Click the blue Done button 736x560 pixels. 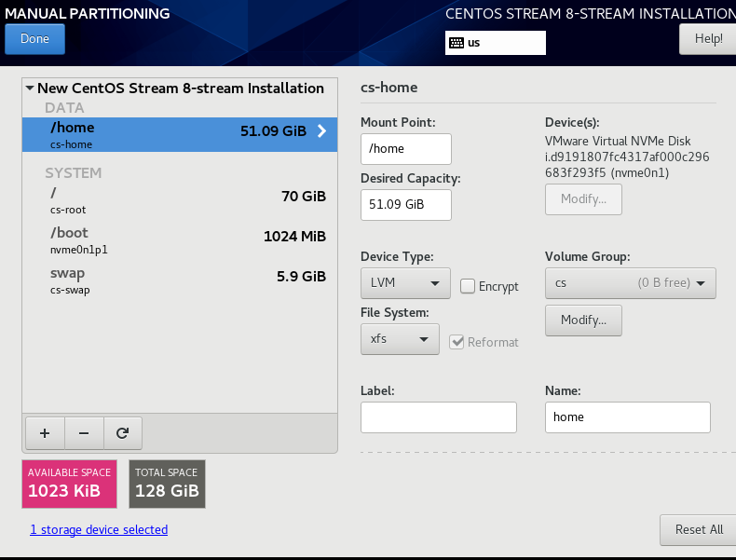click(34, 39)
